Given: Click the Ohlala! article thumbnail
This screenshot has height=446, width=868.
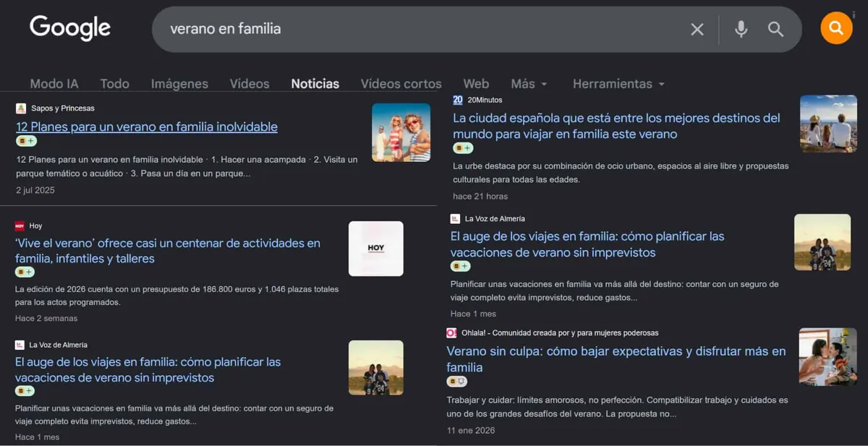Looking at the screenshot, I should [x=827, y=356].
